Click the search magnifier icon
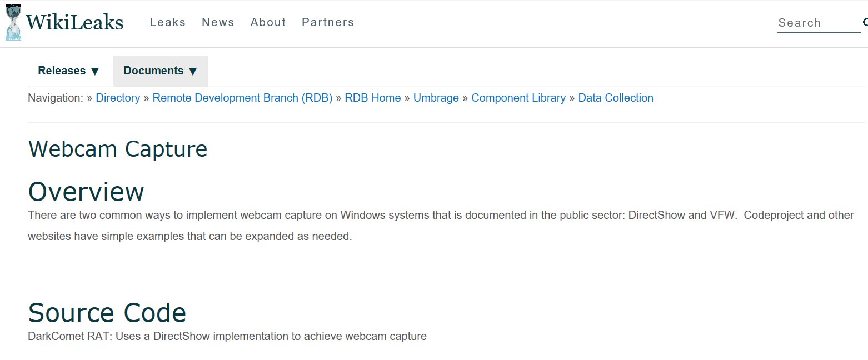Viewport: 868px width, 360px height. [865, 23]
